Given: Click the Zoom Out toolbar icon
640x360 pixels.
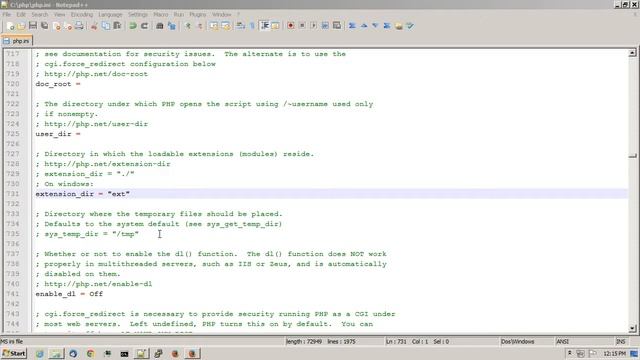Looking at the screenshot, I should 200,26.
